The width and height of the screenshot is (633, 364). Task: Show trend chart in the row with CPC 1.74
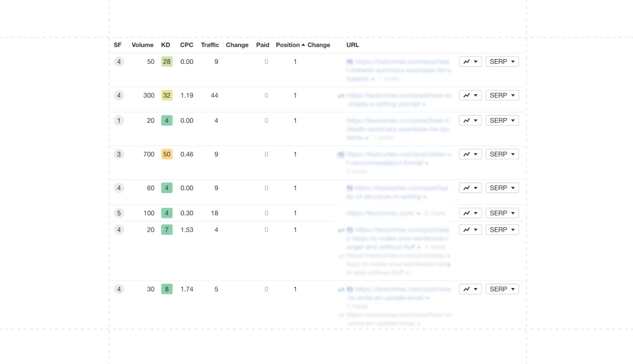[x=470, y=289]
